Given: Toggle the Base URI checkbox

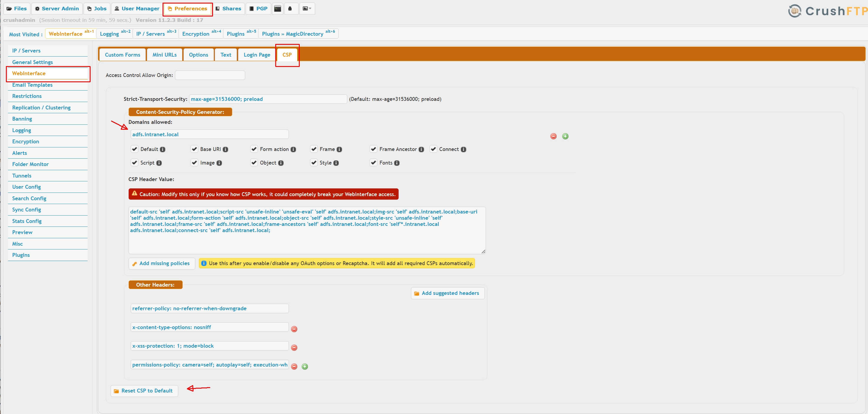Looking at the screenshot, I should pyautogui.click(x=194, y=149).
